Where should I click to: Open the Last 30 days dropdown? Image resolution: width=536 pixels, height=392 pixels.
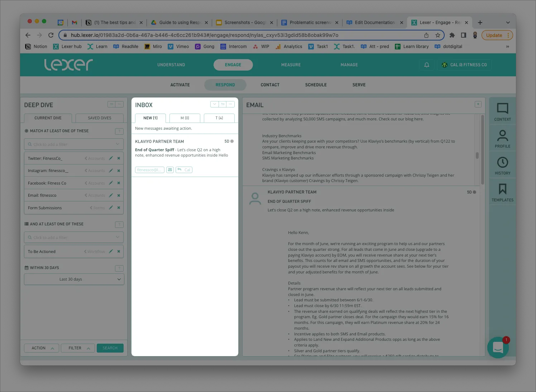click(x=74, y=279)
